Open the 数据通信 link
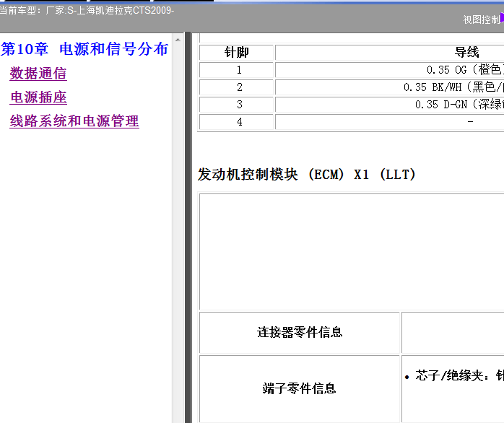The width and height of the screenshot is (504, 423). point(38,74)
